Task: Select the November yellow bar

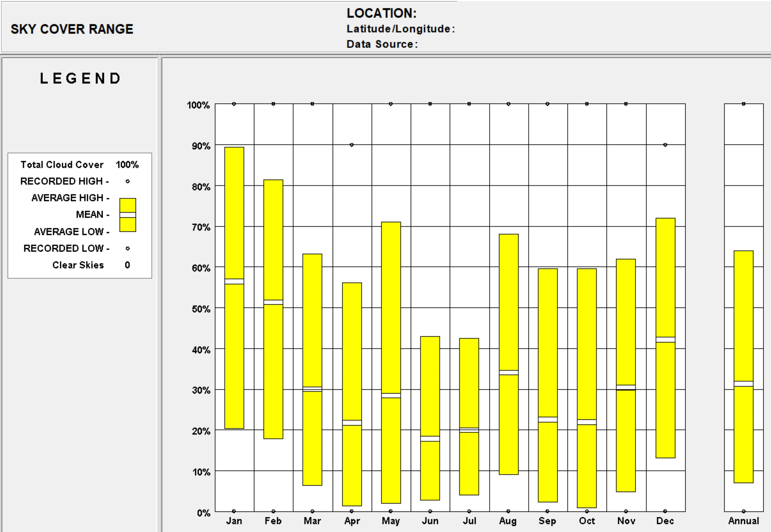Action: coord(626,375)
